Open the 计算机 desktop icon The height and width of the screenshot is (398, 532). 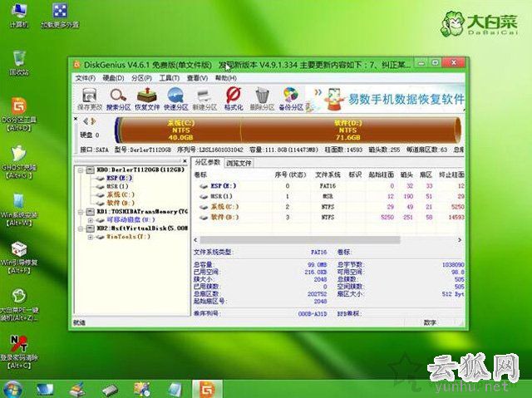point(19,15)
